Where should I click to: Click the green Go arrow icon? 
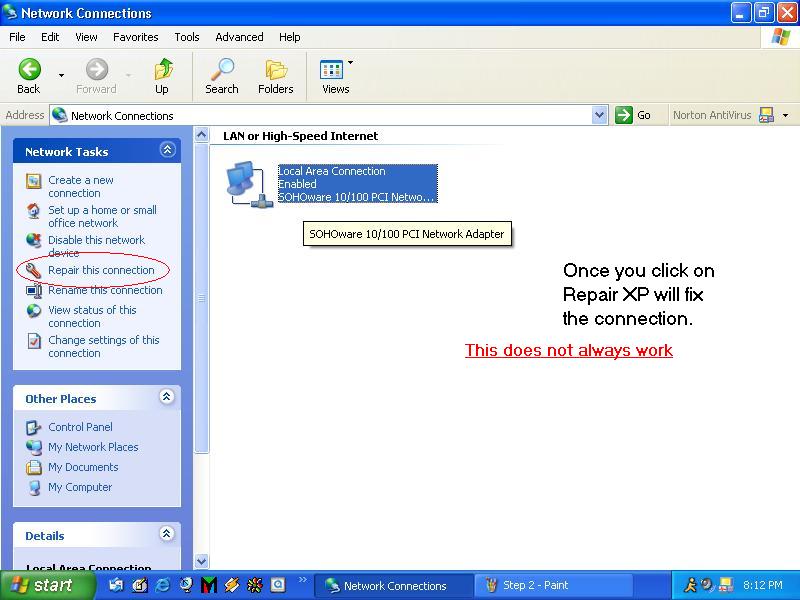pos(623,115)
